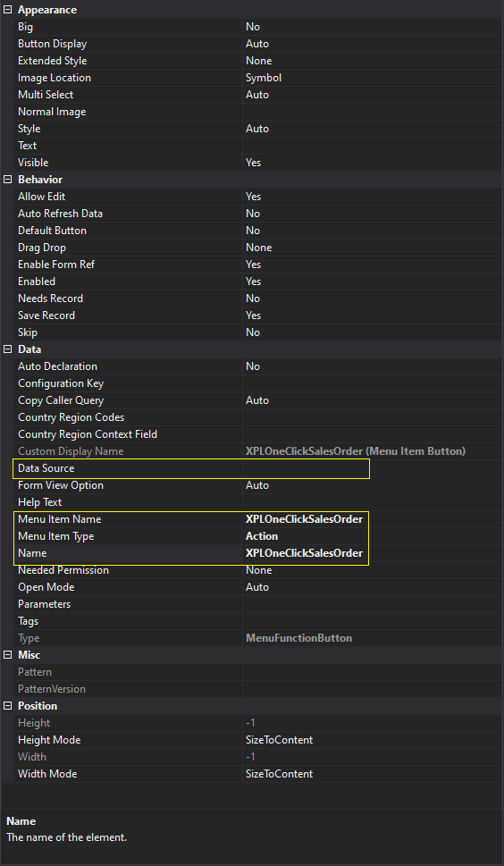Screen dimensions: 504x866
Task: Click the description text 'The name of the element.'
Action: pyautogui.click(x=67, y=837)
